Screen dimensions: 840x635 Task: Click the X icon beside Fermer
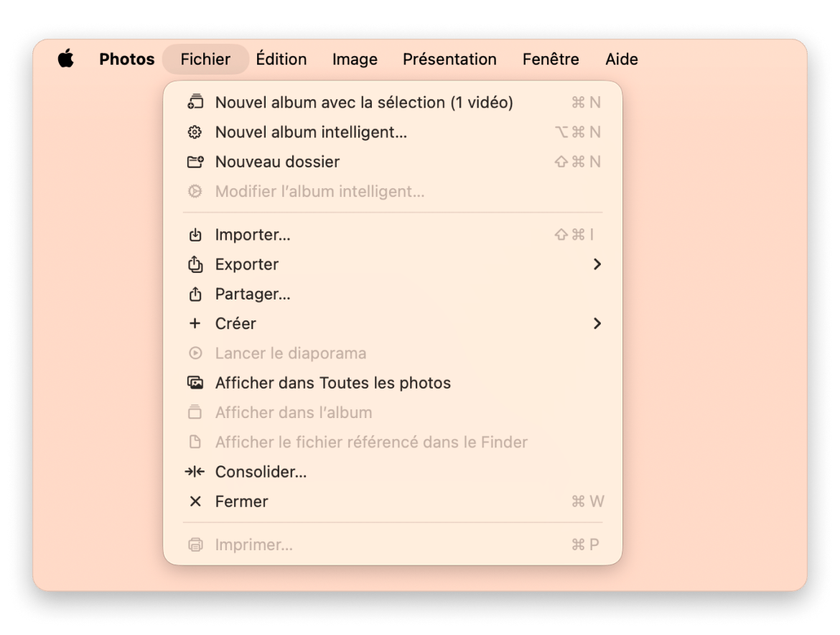click(x=195, y=501)
